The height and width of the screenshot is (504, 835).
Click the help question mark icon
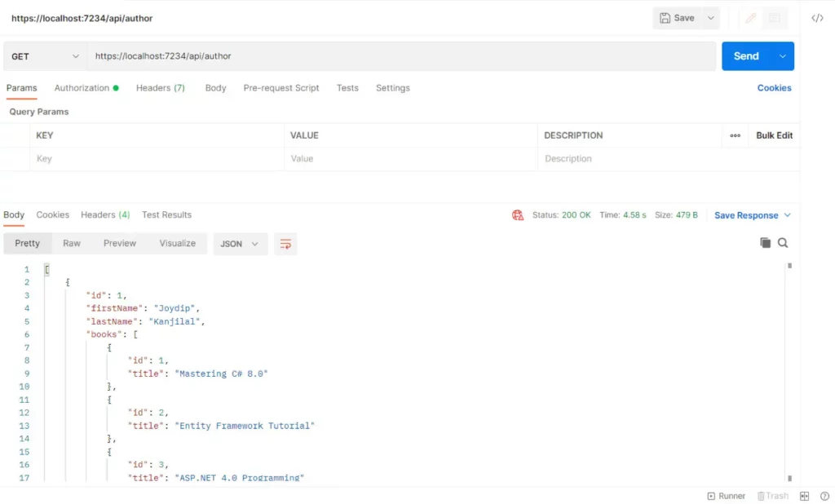(x=824, y=496)
